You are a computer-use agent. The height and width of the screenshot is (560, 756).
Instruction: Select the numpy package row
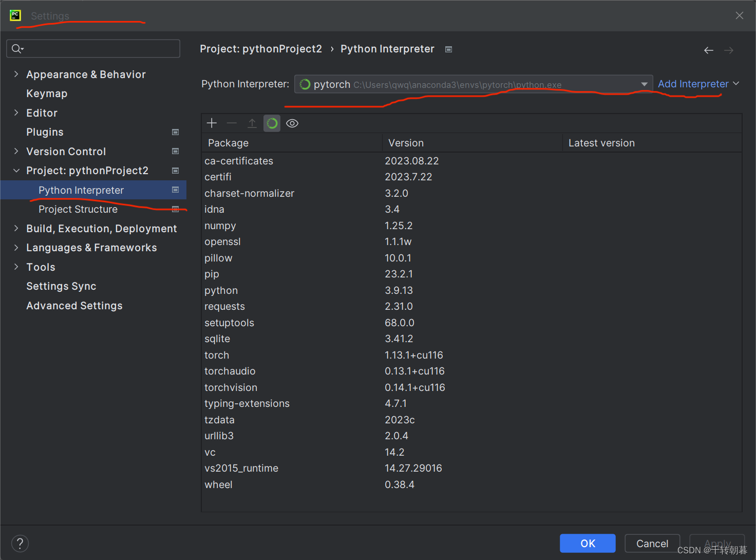point(471,226)
